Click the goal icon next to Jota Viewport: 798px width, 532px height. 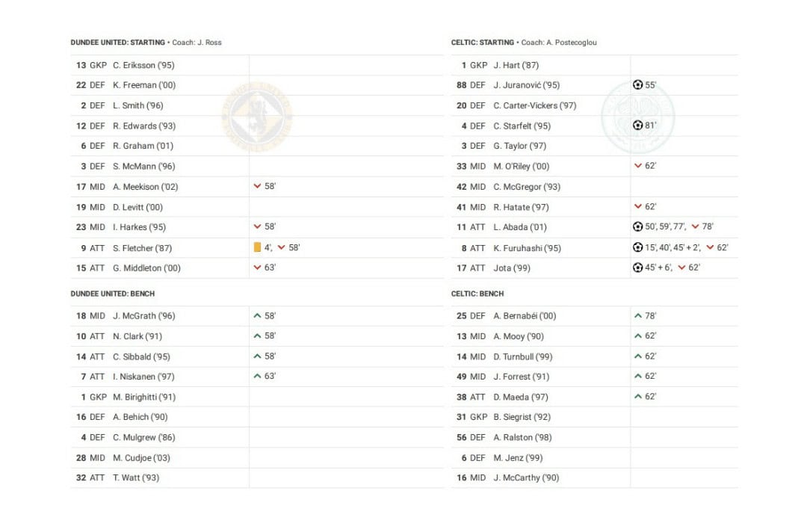point(637,267)
